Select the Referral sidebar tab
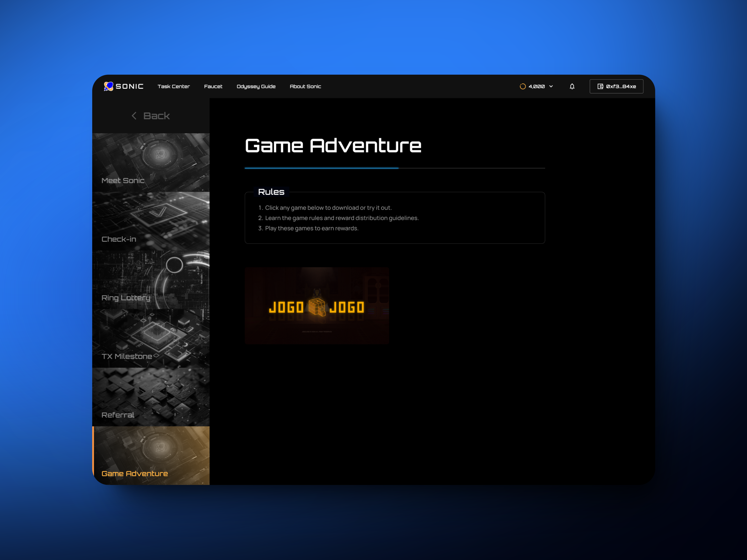 pyautogui.click(x=151, y=397)
